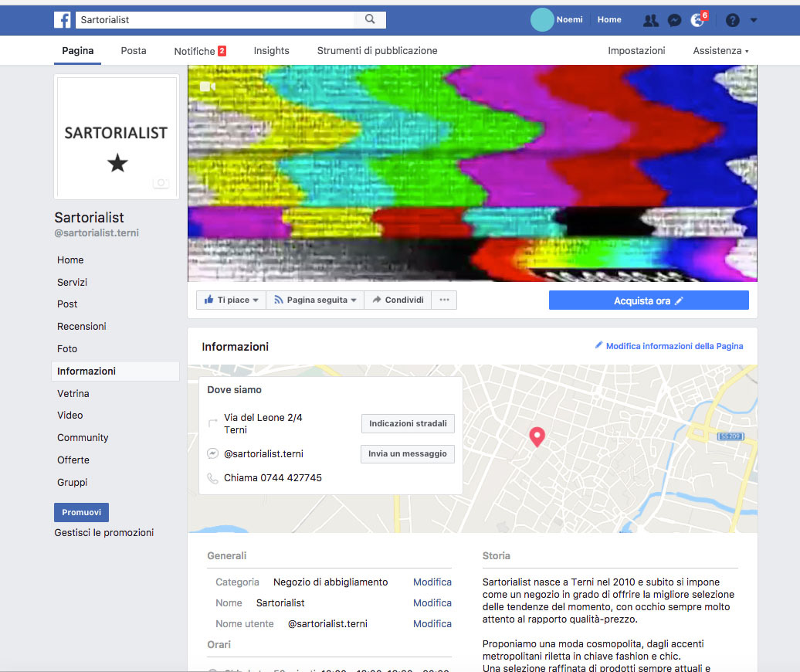800x672 pixels.
Task: Click the Invia un messaggio button
Action: tap(407, 453)
